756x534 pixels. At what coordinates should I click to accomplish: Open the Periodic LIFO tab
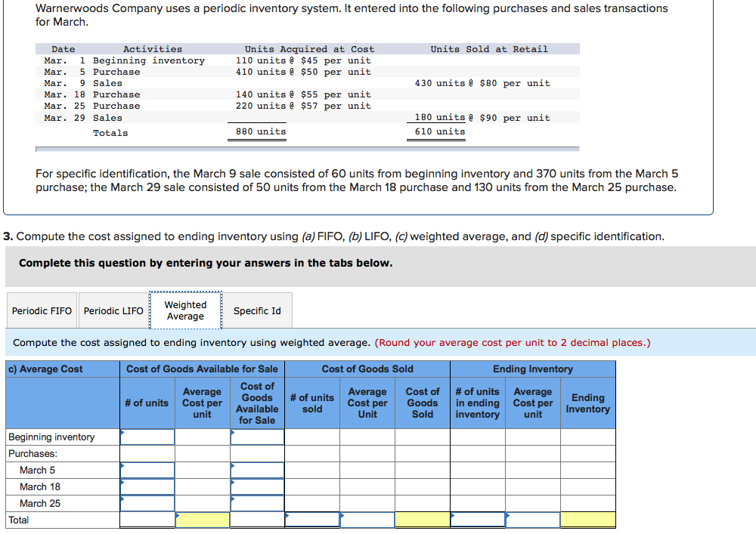tap(113, 310)
